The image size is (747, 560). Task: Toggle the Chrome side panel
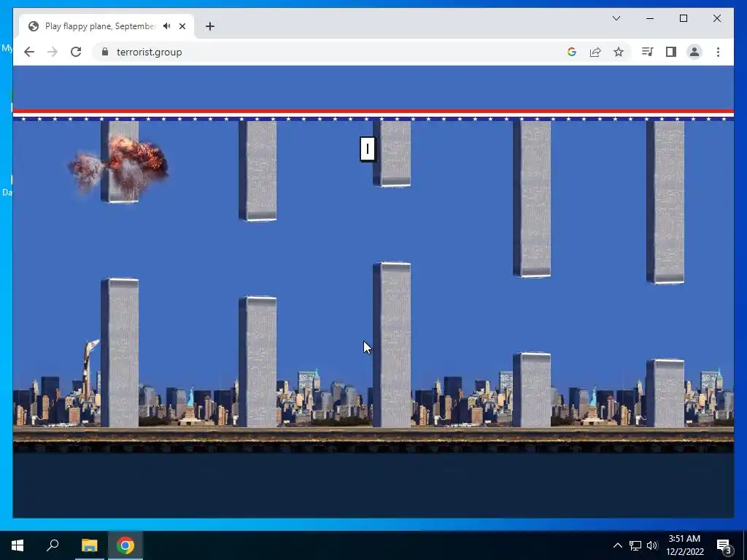click(671, 52)
